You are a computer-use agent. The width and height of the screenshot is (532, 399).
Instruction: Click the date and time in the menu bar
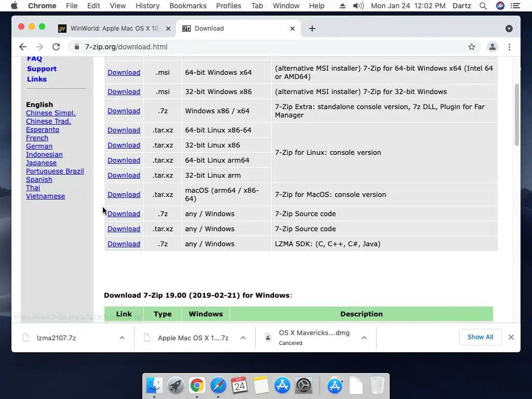[x=408, y=6]
